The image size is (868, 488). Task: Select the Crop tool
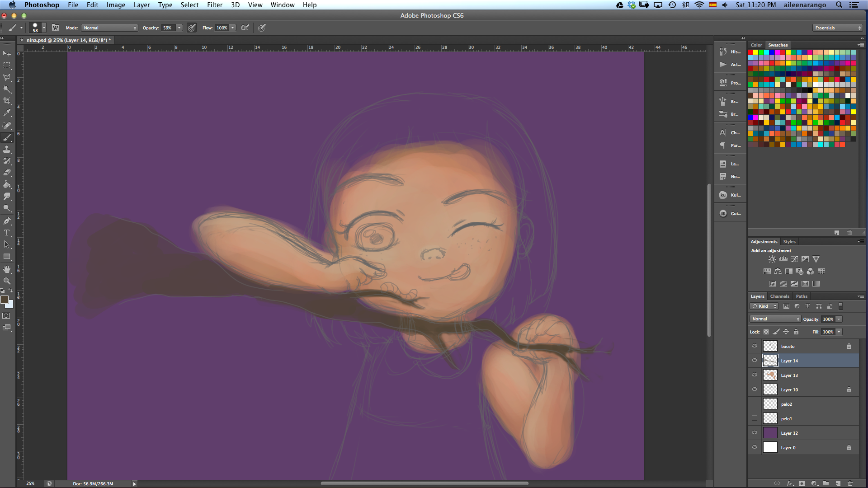7,101
